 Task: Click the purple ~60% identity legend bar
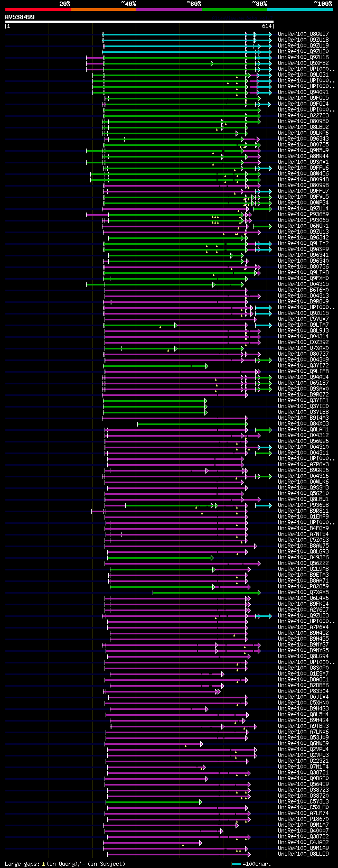coord(168,10)
